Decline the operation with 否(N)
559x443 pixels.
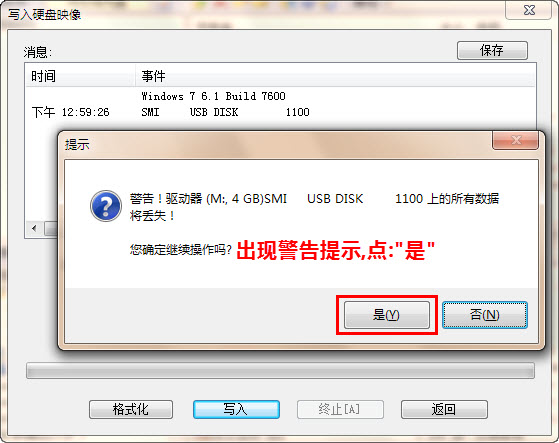[x=484, y=315]
